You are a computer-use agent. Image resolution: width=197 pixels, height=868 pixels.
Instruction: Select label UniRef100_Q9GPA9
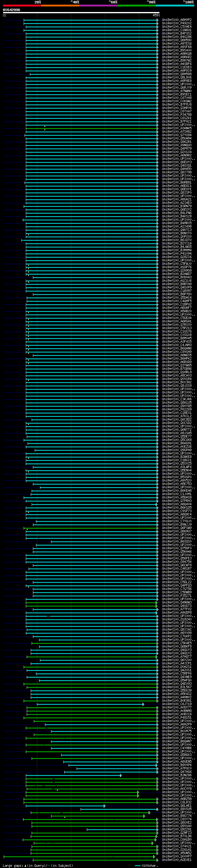pyautogui.click(x=177, y=450)
